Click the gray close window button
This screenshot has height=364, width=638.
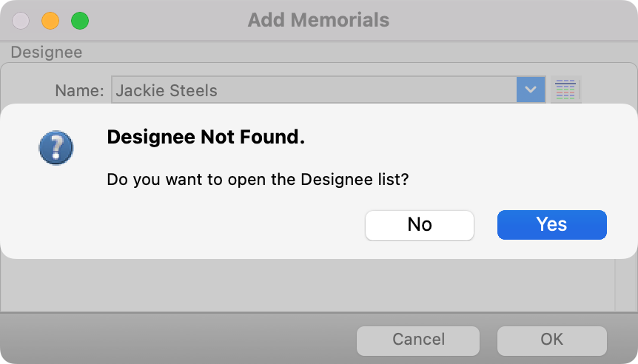(21, 21)
